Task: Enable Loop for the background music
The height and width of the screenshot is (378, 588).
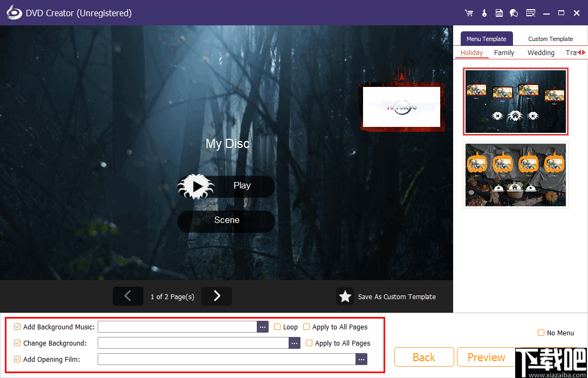Action: coord(277,327)
